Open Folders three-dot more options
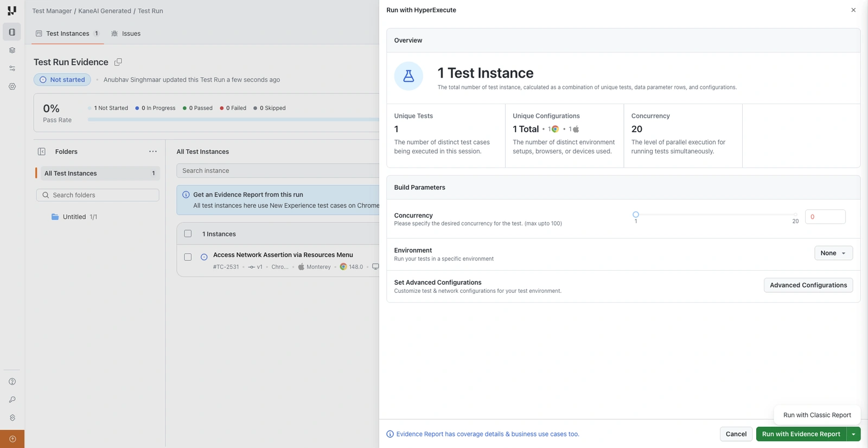Screen dimensions: 868x448 tap(153, 151)
